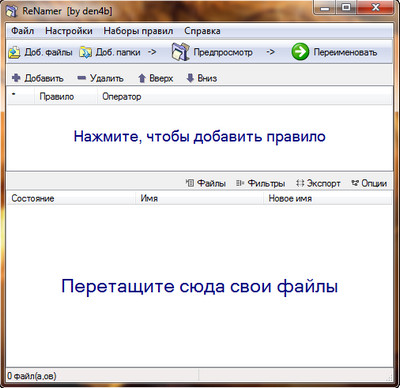
Task: Close the ReNamer window
Action: (375, 8)
